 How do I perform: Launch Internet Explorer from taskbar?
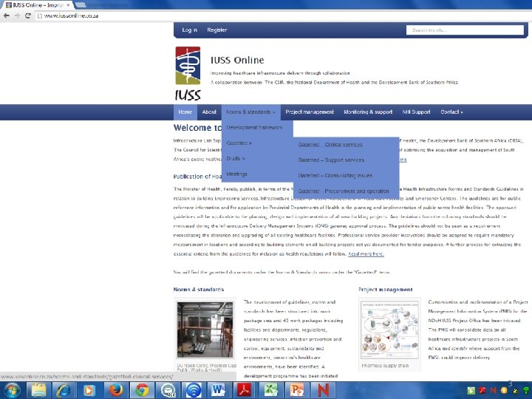tap(64, 391)
